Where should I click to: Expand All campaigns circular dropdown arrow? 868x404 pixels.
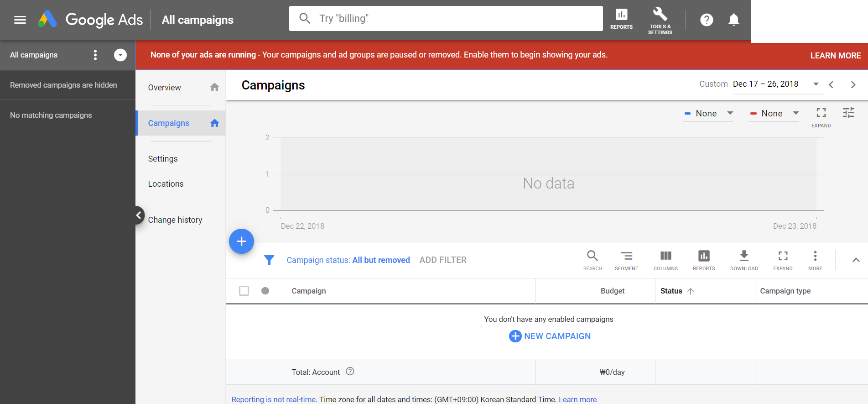coord(120,55)
